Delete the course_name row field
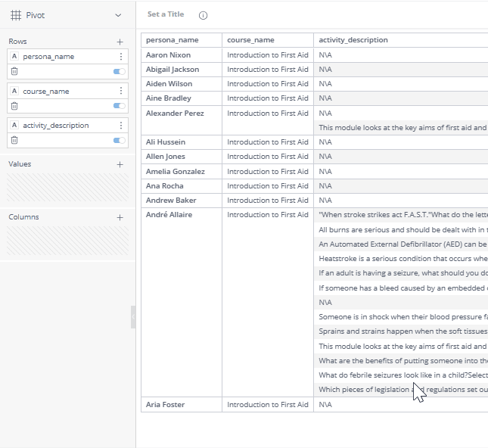This screenshot has width=488, height=448. pos(14,106)
